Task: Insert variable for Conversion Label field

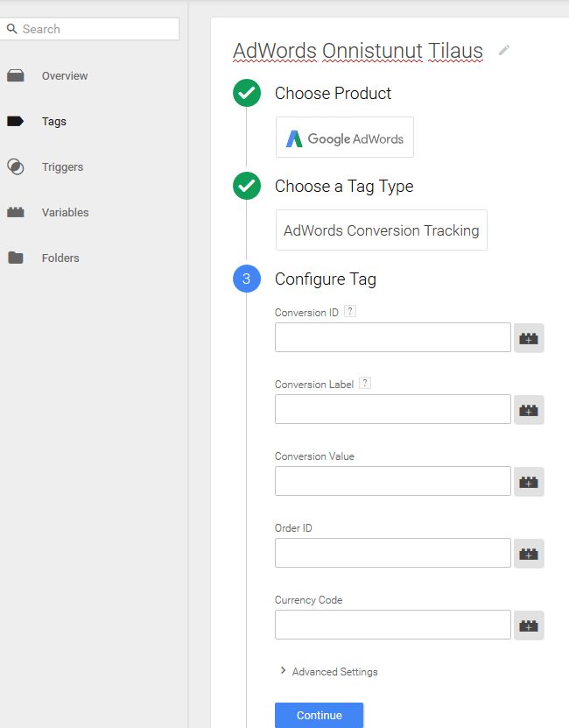Action: click(529, 410)
